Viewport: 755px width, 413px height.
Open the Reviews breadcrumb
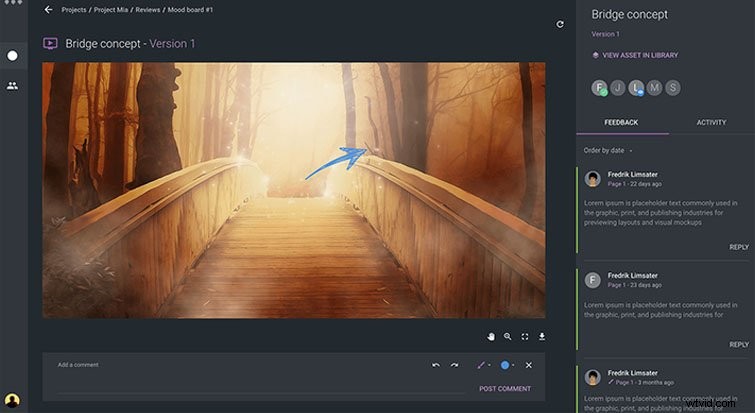(148, 10)
